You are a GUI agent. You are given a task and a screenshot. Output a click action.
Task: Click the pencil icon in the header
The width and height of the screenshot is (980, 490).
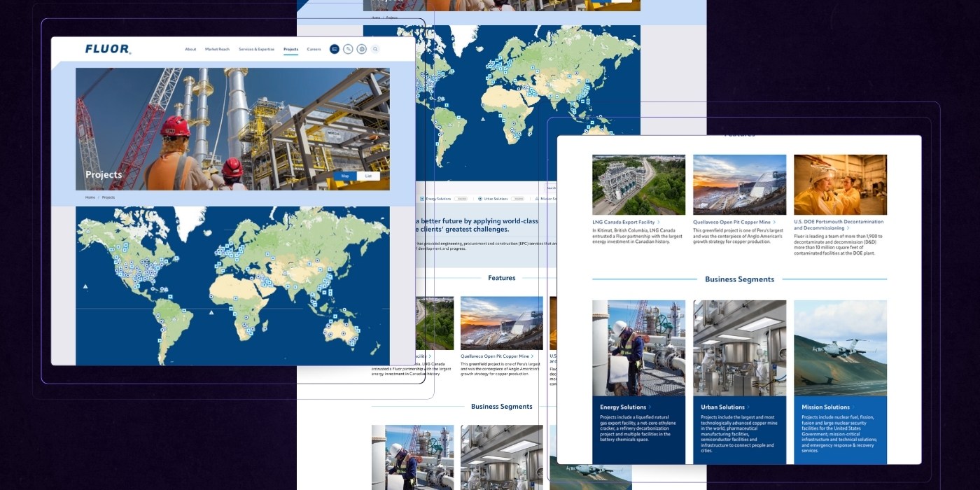pyautogui.click(x=348, y=49)
